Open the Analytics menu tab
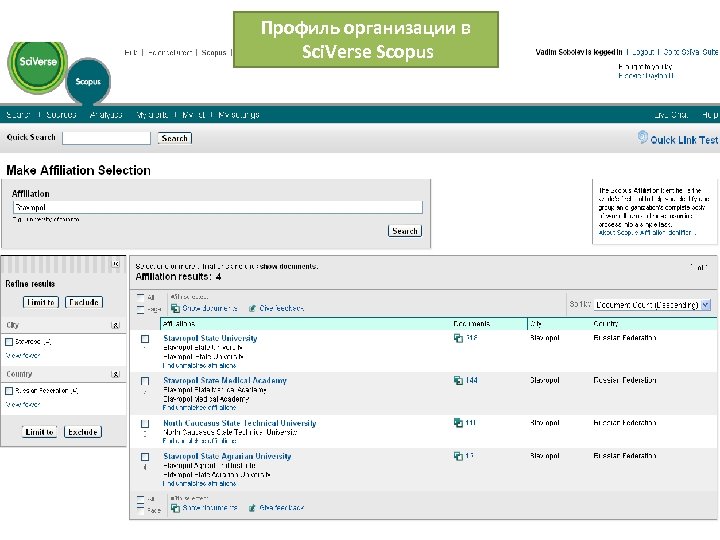This screenshot has height=540, width=720. (x=106, y=115)
